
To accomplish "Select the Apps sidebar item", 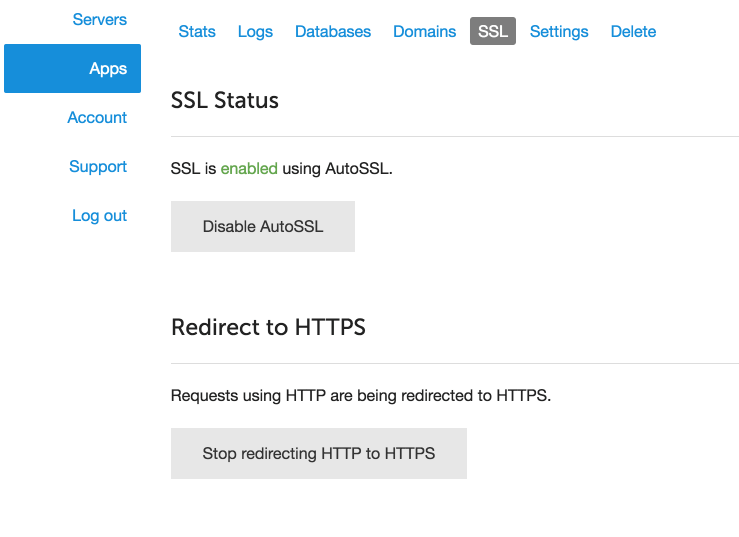I will tap(73, 68).
